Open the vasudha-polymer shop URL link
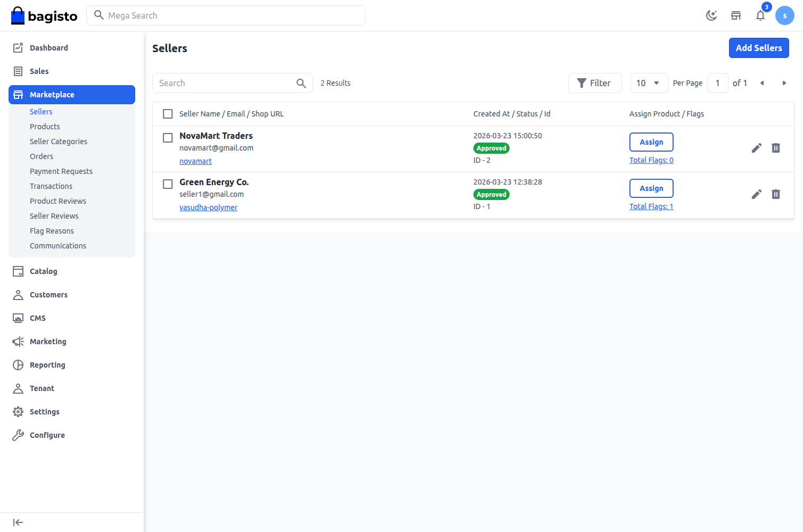The height and width of the screenshot is (532, 803). 208,207
